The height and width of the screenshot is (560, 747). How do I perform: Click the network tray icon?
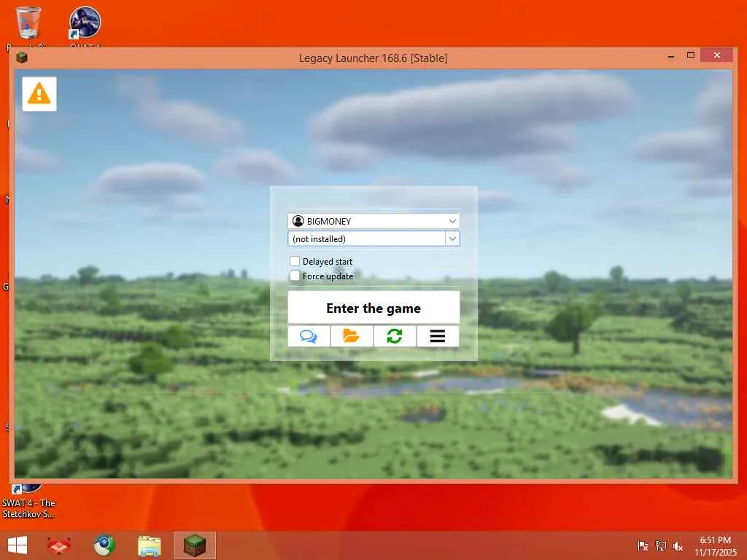click(660, 545)
